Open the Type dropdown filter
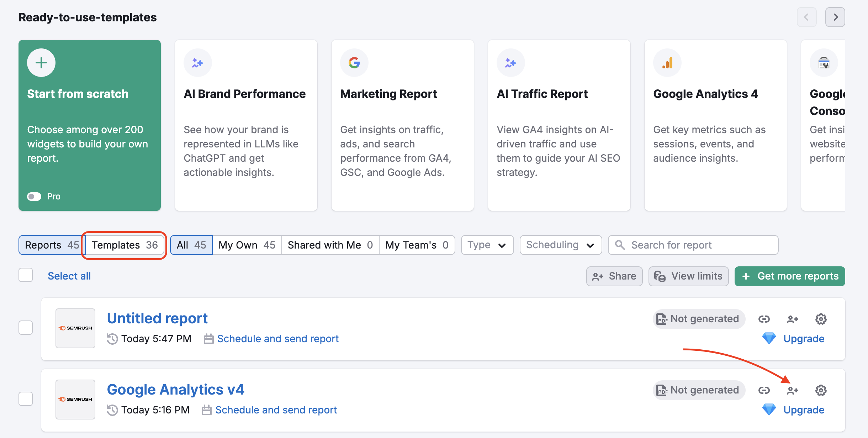This screenshot has height=438, width=868. click(487, 245)
